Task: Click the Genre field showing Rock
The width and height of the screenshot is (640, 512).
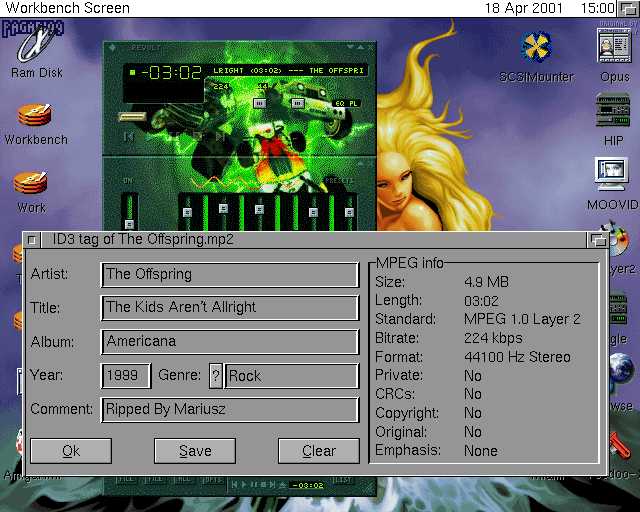Action: [x=292, y=376]
